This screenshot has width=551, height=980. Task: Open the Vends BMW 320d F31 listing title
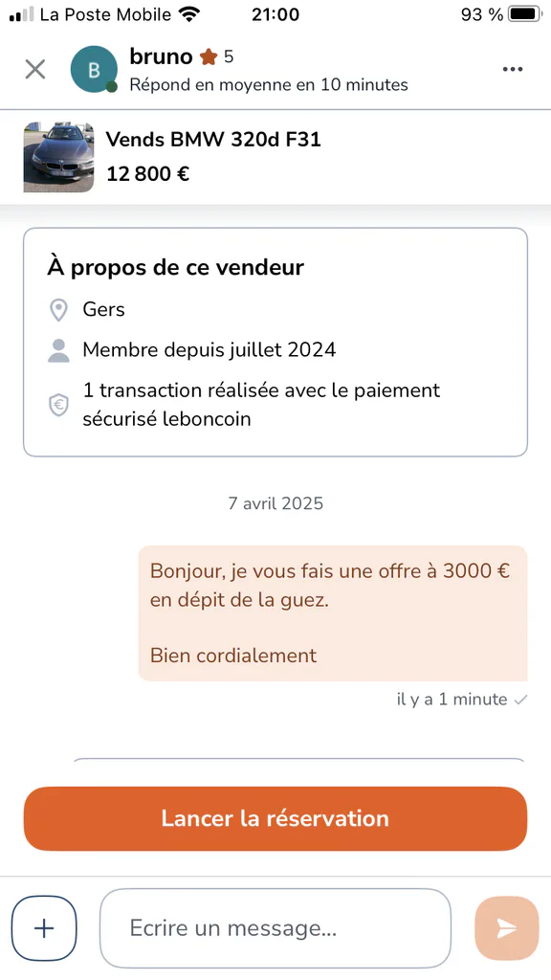213,140
